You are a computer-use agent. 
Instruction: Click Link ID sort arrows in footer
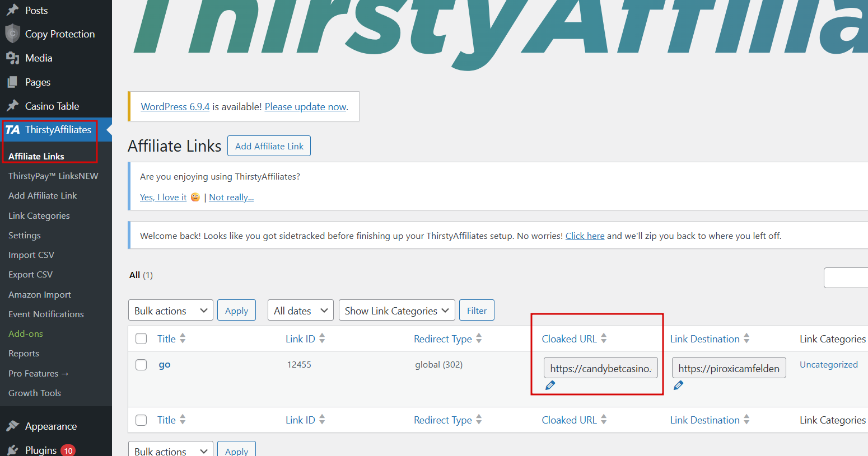point(322,420)
